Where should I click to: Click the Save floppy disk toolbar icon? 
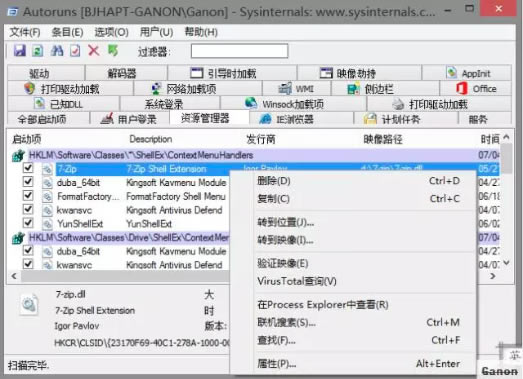pos(20,51)
